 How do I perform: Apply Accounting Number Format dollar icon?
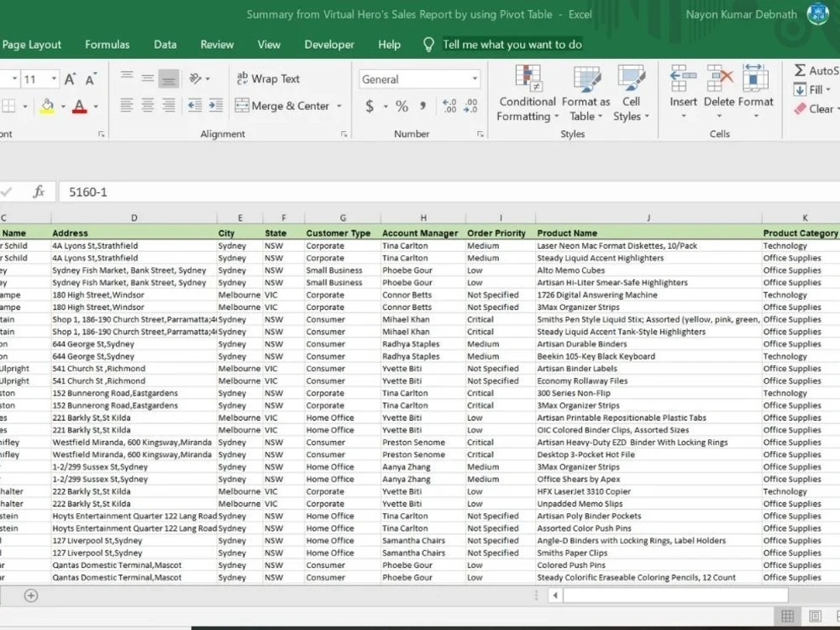click(x=370, y=106)
